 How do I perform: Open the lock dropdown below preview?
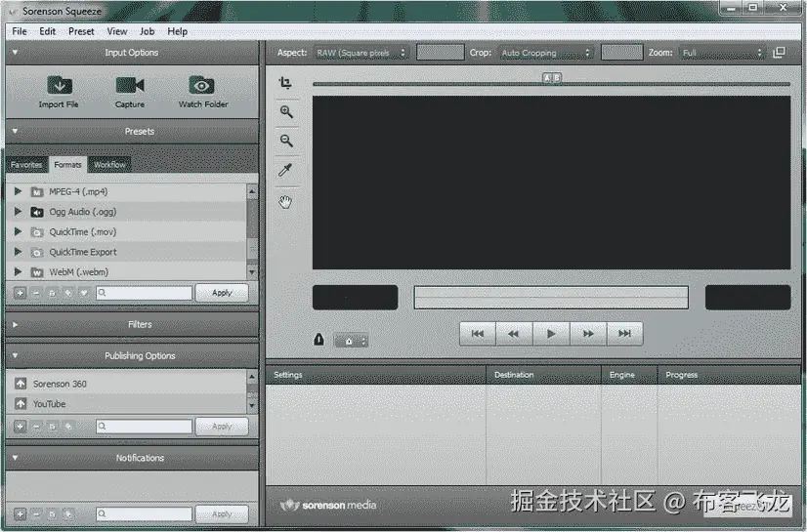[x=352, y=341]
